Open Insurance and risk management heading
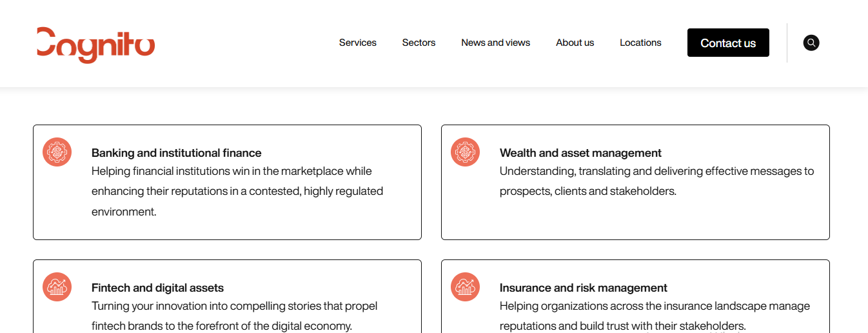This screenshot has width=868, height=333. 583,288
